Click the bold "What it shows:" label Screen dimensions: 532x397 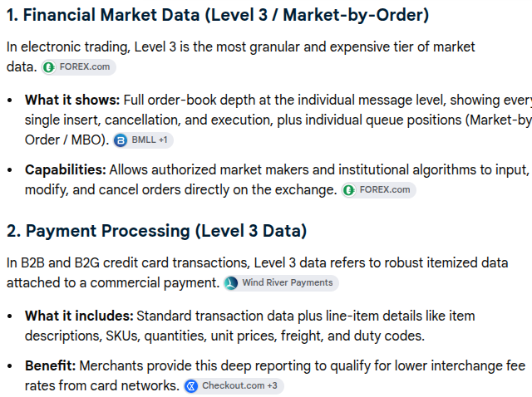click(72, 100)
